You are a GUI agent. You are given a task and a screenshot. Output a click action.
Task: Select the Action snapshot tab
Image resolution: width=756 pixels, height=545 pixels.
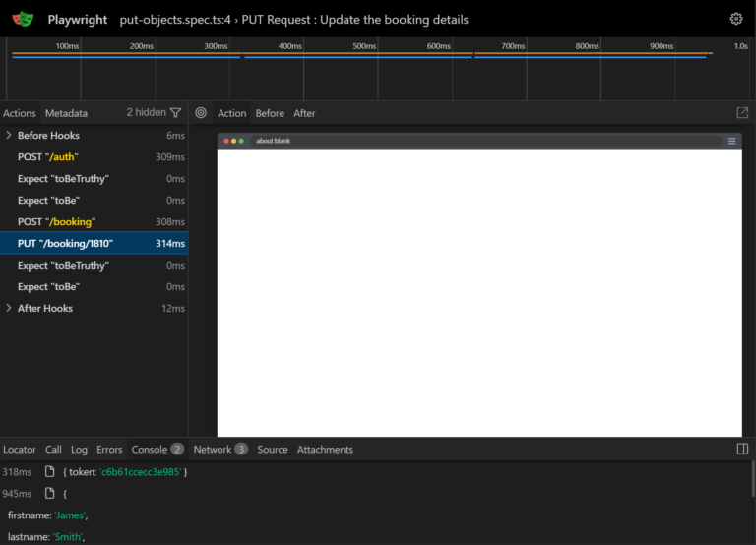tap(232, 113)
